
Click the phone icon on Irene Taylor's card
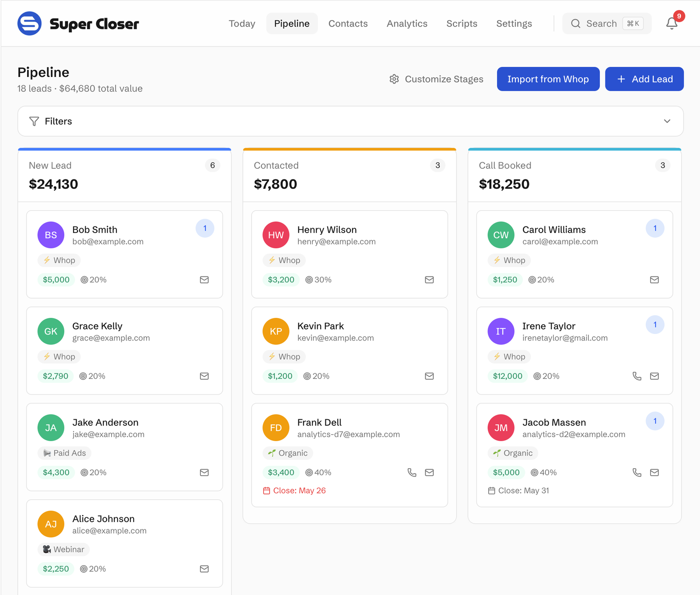[x=637, y=376]
